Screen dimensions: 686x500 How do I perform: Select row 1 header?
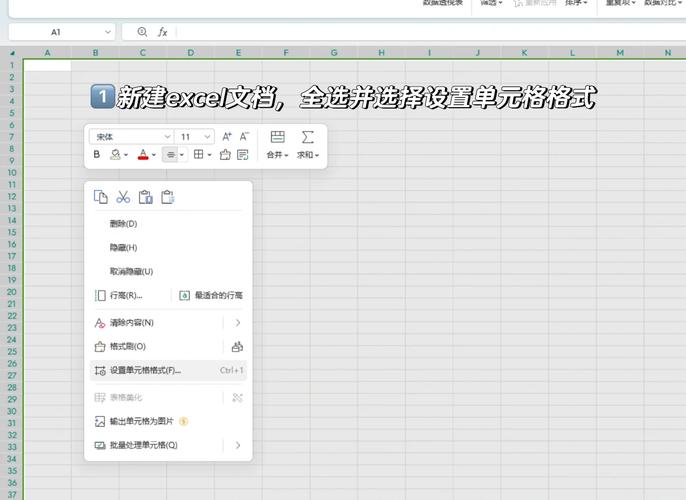[x=12, y=66]
